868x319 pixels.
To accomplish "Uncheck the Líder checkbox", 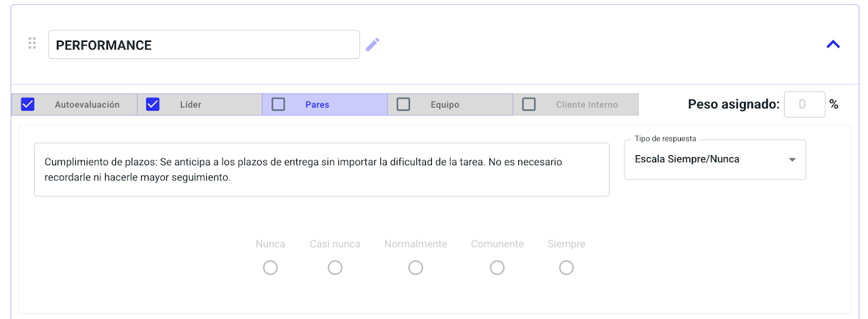I will 153,104.
